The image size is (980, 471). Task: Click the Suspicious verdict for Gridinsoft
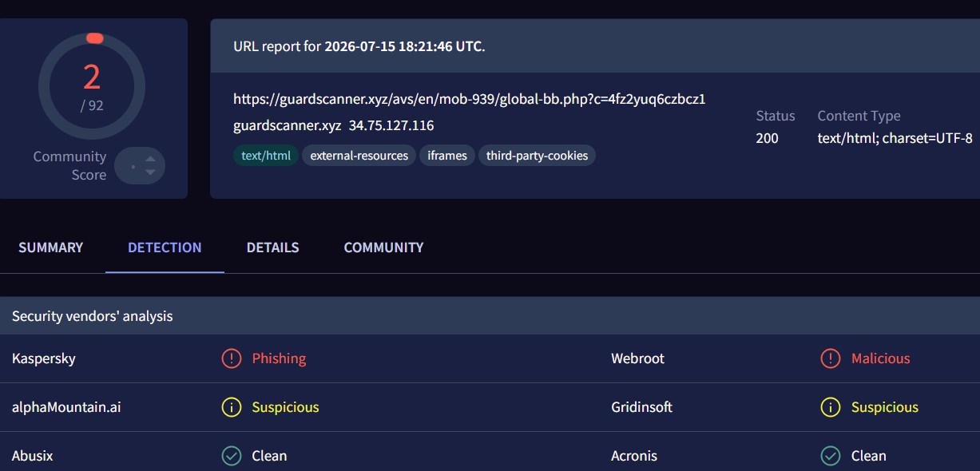click(x=885, y=407)
